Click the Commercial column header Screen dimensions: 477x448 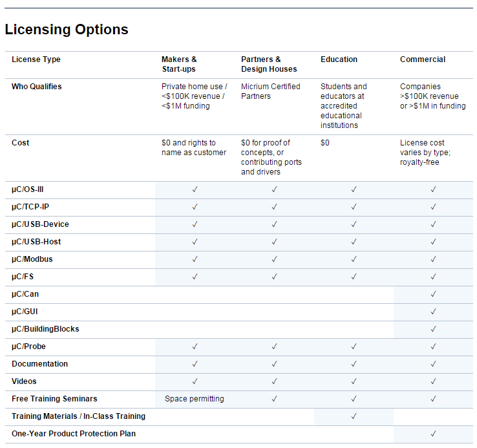[423, 59]
